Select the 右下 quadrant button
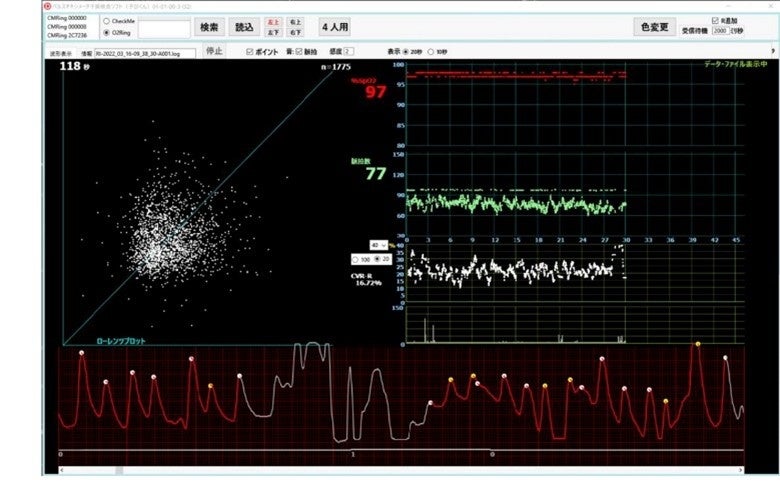This screenshot has height=503, width=780. point(295,32)
